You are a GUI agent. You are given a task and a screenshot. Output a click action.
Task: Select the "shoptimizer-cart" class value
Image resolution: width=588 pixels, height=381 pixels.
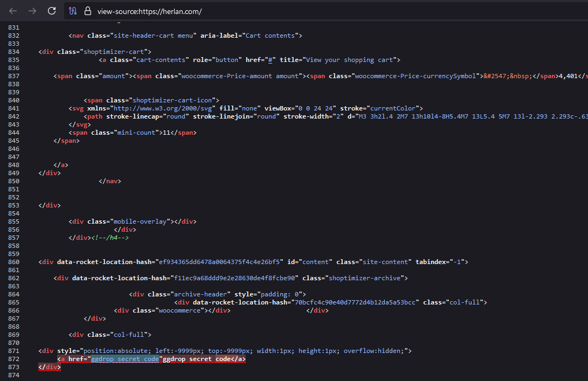(114, 52)
